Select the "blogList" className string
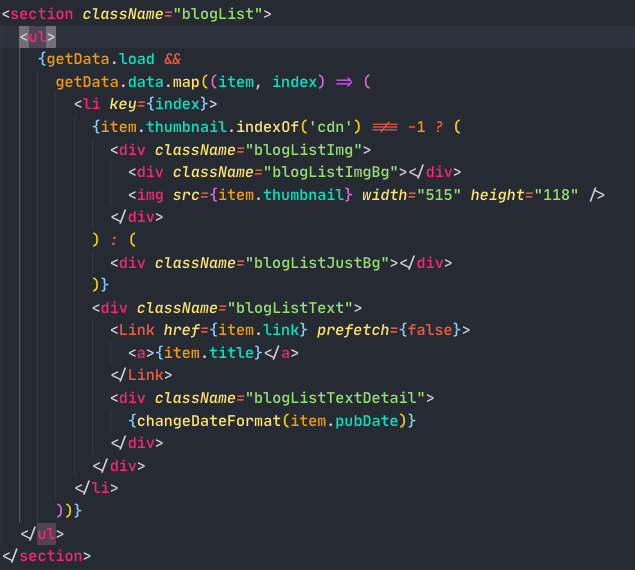635x570 pixels. pos(217,14)
